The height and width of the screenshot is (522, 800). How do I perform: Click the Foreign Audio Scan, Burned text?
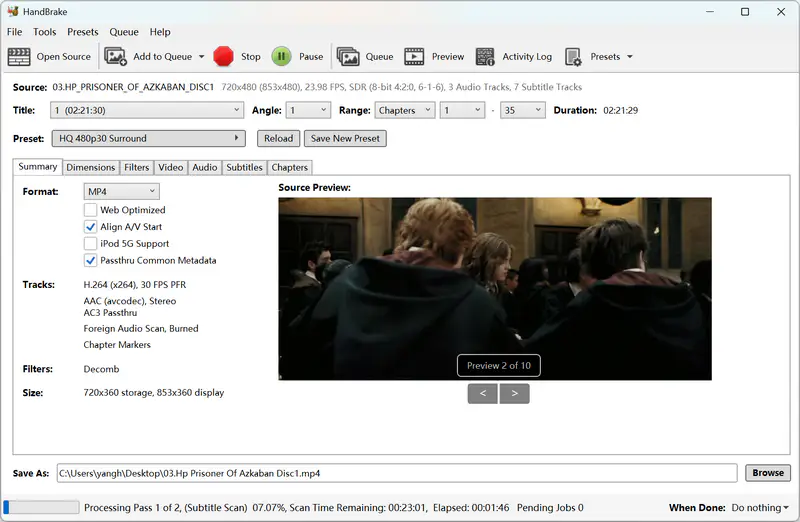point(141,329)
